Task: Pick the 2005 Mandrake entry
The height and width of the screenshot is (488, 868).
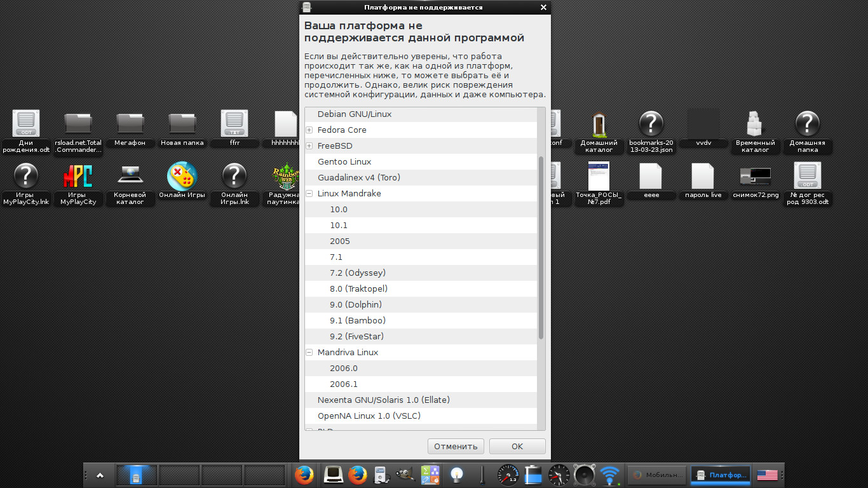Action: [421, 241]
